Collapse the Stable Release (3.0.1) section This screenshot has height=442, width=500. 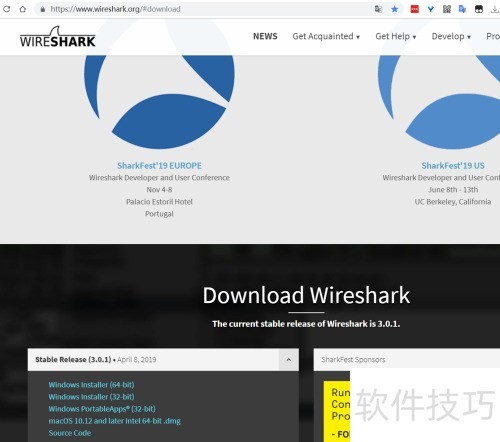(289, 360)
